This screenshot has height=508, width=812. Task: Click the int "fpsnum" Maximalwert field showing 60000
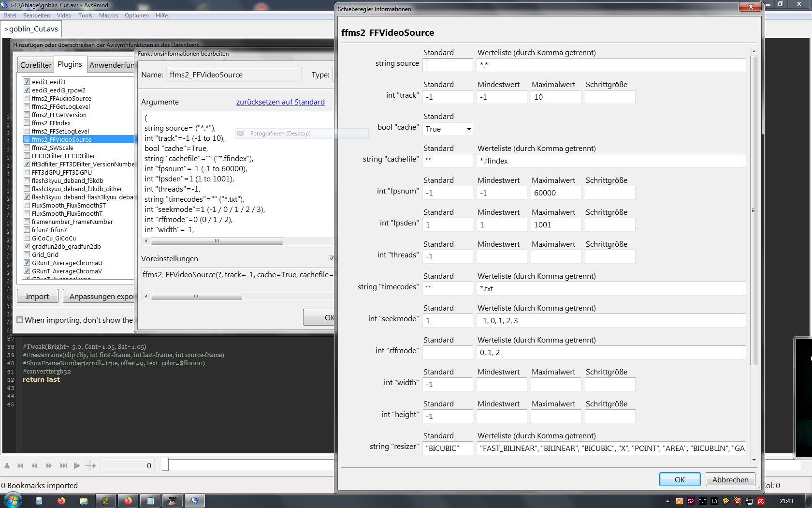click(x=556, y=193)
